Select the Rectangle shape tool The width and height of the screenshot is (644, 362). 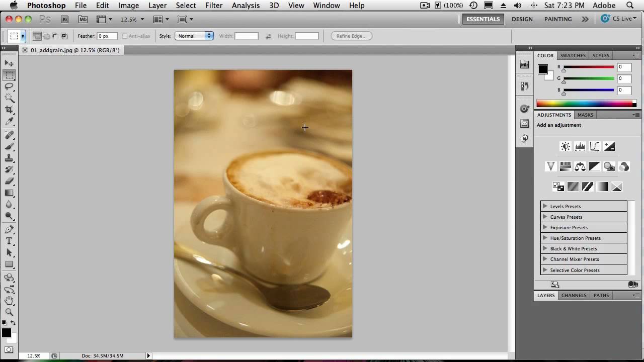click(x=9, y=264)
